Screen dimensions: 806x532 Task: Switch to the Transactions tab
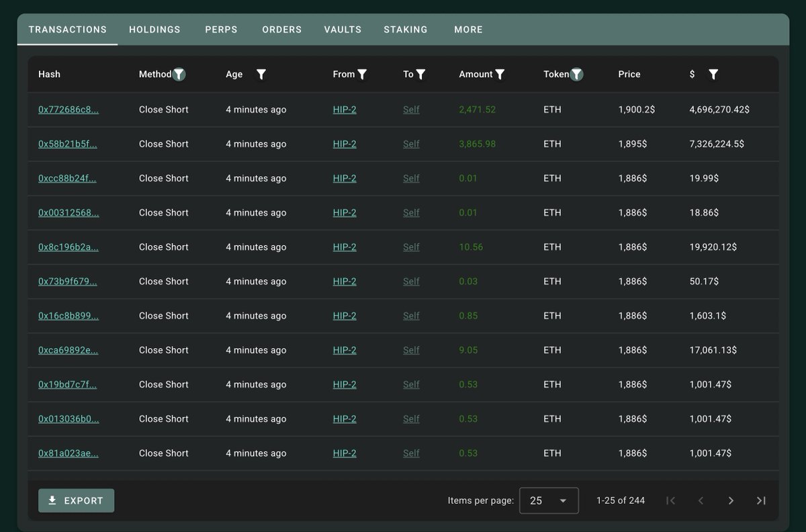click(x=68, y=30)
